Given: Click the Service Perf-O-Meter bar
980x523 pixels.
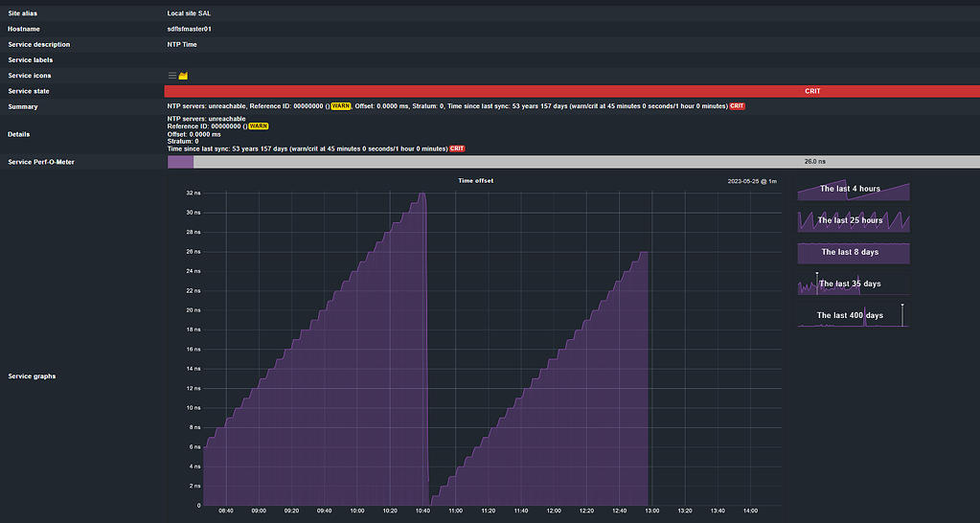Looking at the screenshot, I should point(573,162).
